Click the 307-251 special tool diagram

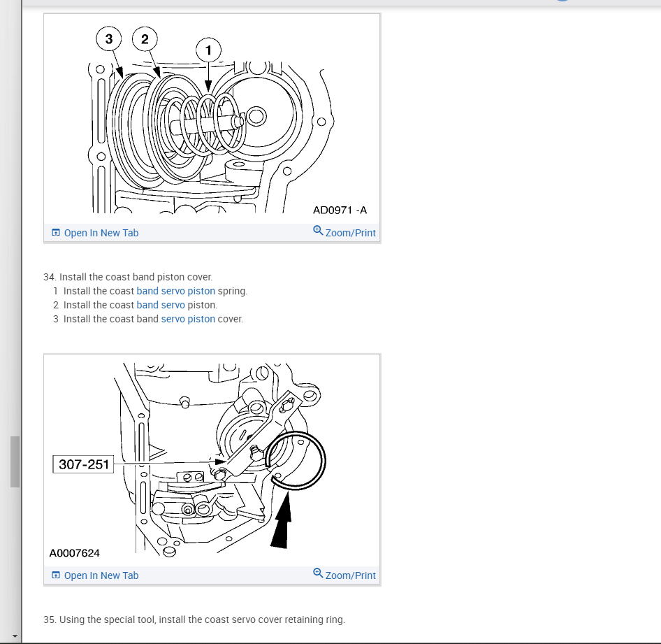[x=212, y=461]
